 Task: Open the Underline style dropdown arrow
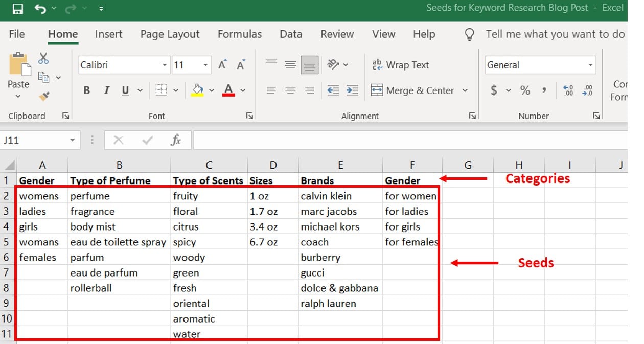(x=140, y=90)
